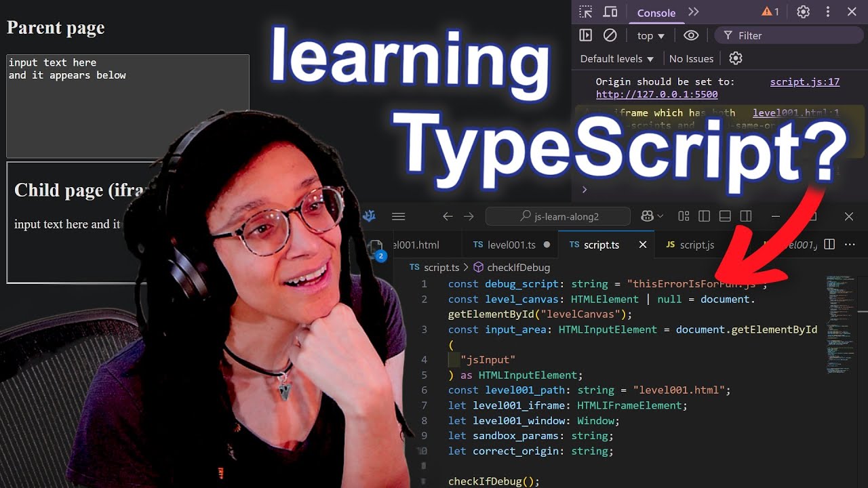Open editor More Actions ellipsis
This screenshot has width=868, height=488.
850,245
